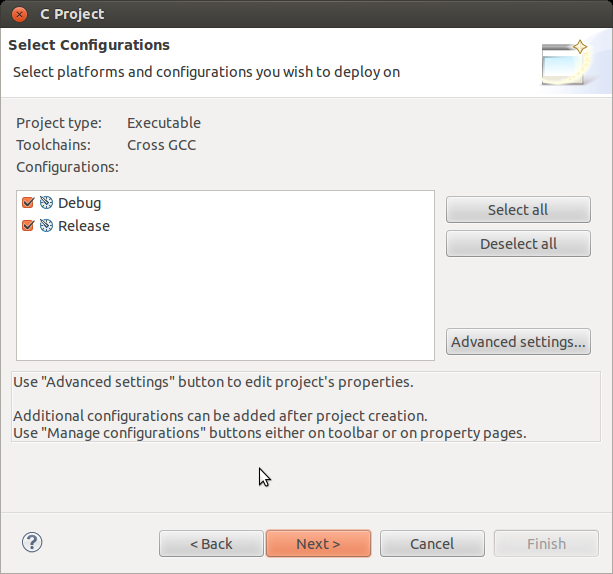This screenshot has height=574, width=613.
Task: Click the Release configuration gear icon
Action: pos(46,226)
